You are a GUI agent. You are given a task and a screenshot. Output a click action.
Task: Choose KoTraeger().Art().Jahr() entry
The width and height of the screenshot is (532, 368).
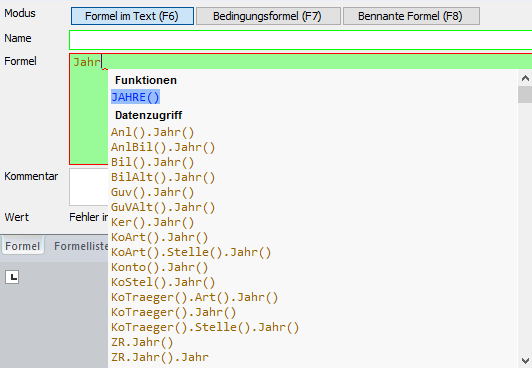pyautogui.click(x=194, y=297)
